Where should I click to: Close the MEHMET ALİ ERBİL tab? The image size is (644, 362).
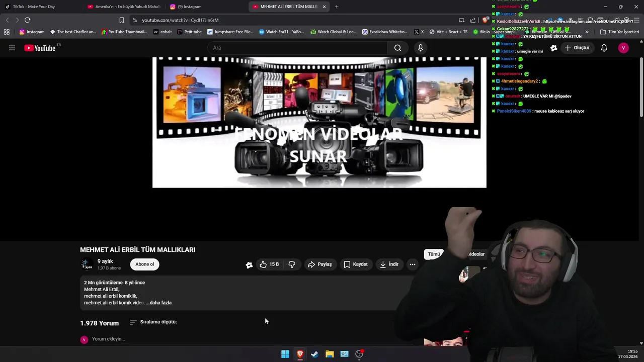click(324, 7)
